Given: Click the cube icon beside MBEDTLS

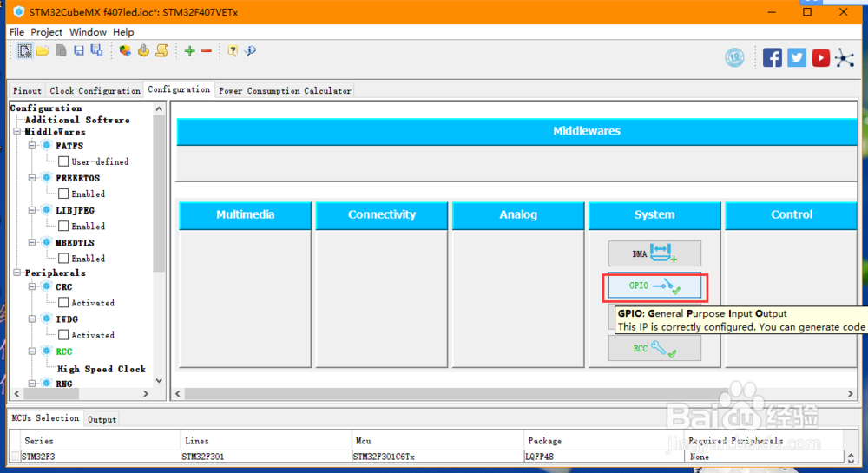Looking at the screenshot, I should [x=47, y=242].
